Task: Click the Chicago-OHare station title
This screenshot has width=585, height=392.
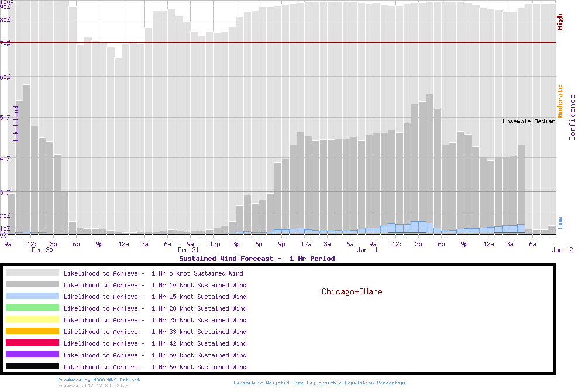Action: click(352, 291)
